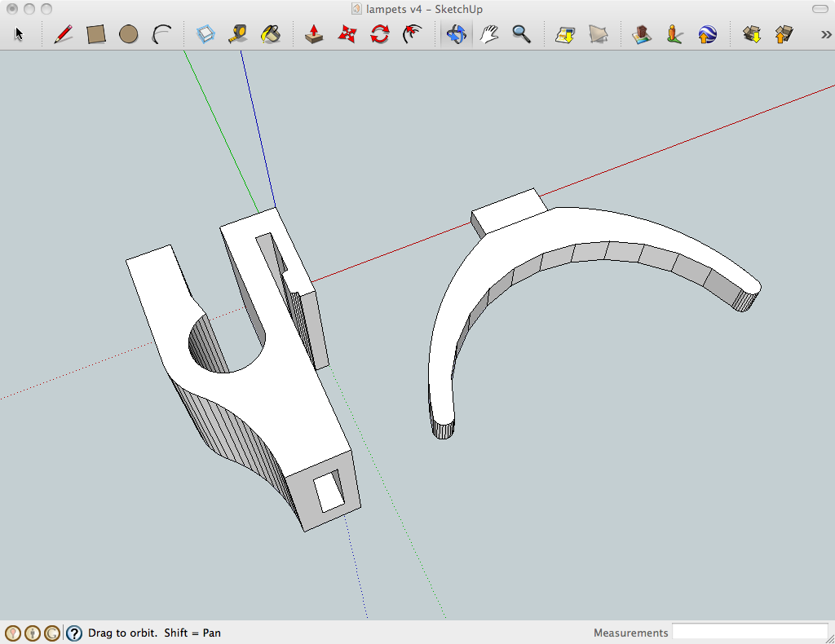Select the Zoom magnifier tool
This screenshot has width=835, height=644.
point(522,34)
